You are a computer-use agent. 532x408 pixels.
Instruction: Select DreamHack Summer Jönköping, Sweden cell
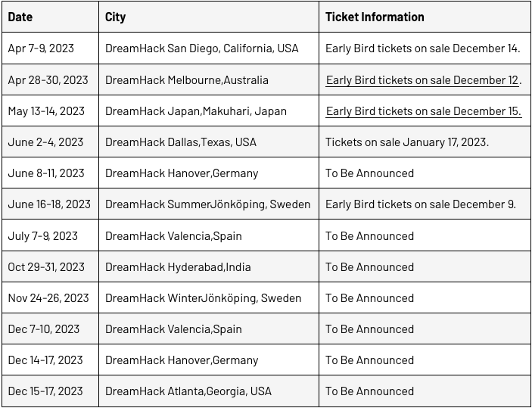209,204
